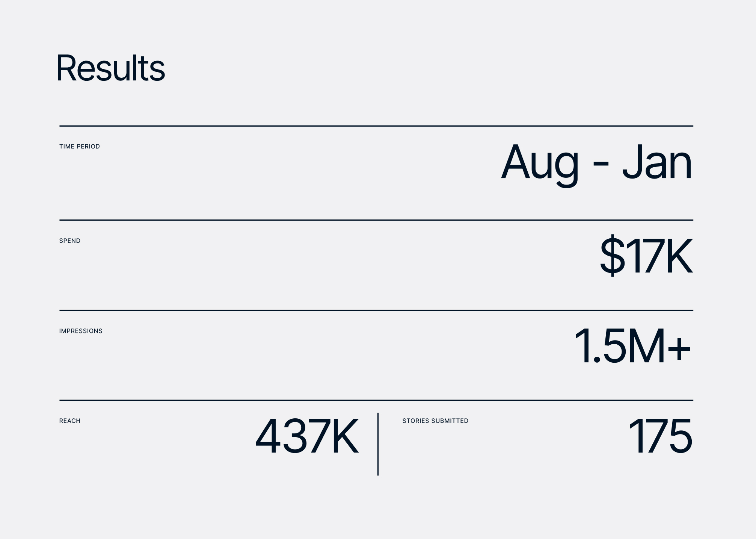Click the horizontal line above TIME PERIOD
The image size is (756, 539).
click(376, 126)
